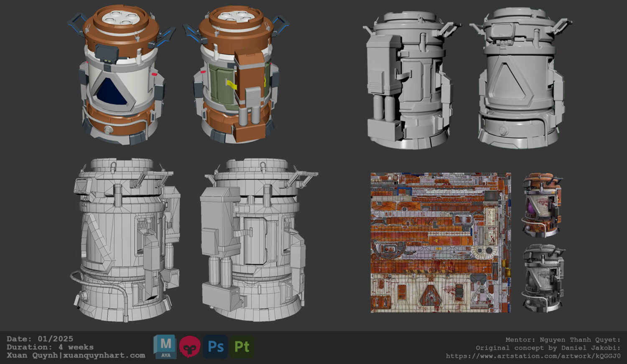Click the color model with green side panel
Image resolution: width=627 pixels, height=364 pixels.
[236, 75]
